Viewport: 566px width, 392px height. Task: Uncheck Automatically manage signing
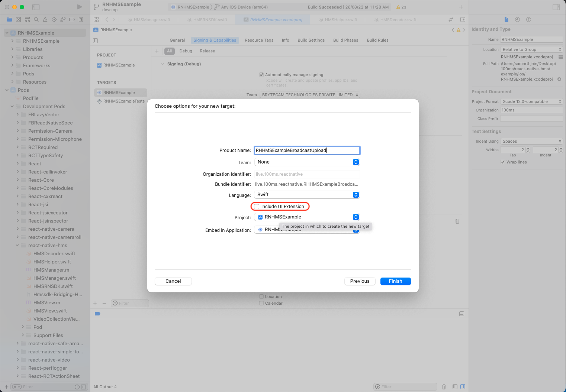coord(261,74)
